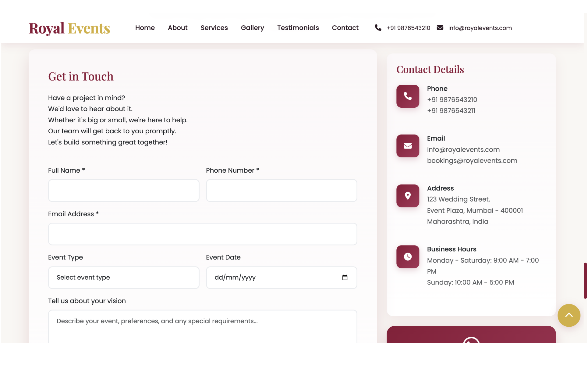Navigate to the Testimonials section

tap(298, 28)
